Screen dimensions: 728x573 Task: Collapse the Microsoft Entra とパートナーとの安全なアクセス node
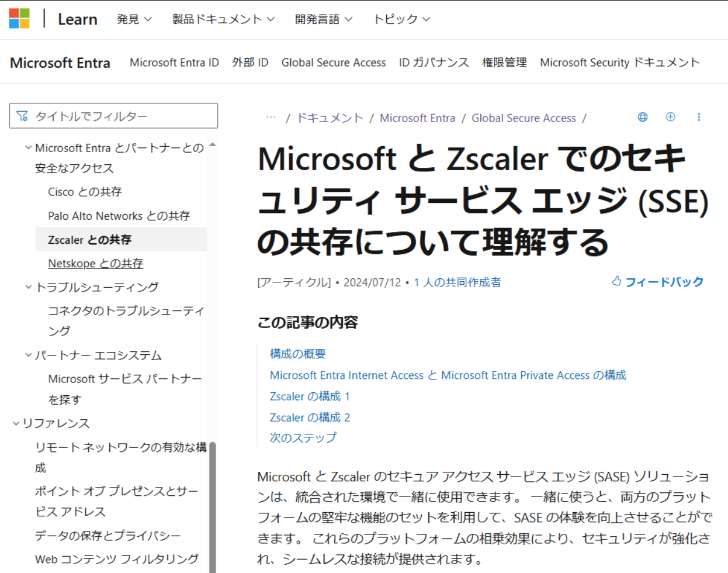pos(28,148)
